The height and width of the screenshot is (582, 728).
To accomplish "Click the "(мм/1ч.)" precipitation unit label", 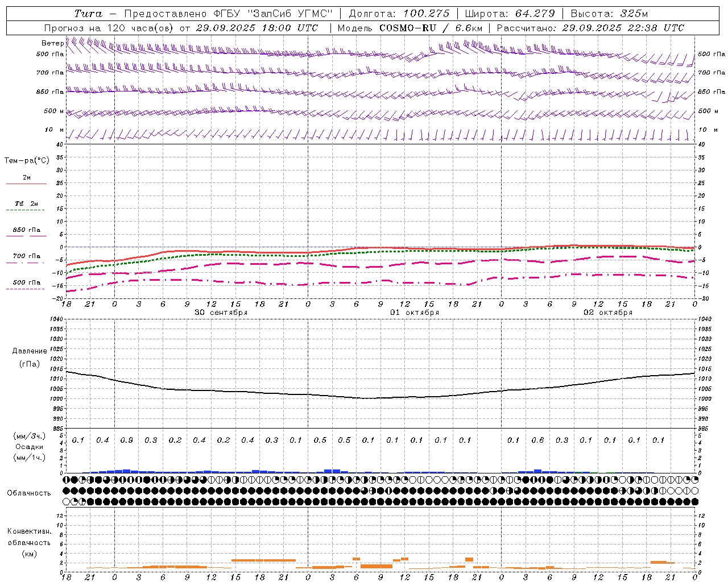I will pyautogui.click(x=30, y=458).
